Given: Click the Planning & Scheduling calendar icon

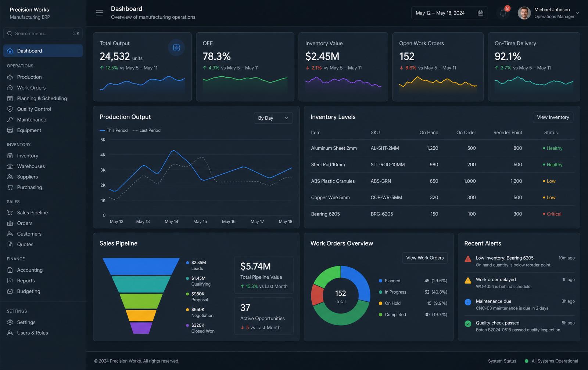Looking at the screenshot, I should coord(10,98).
